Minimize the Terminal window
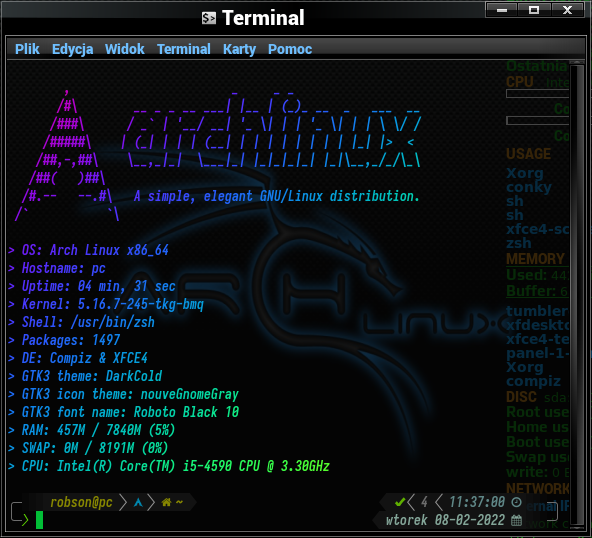This screenshot has width=592, height=538. pyautogui.click(x=502, y=10)
